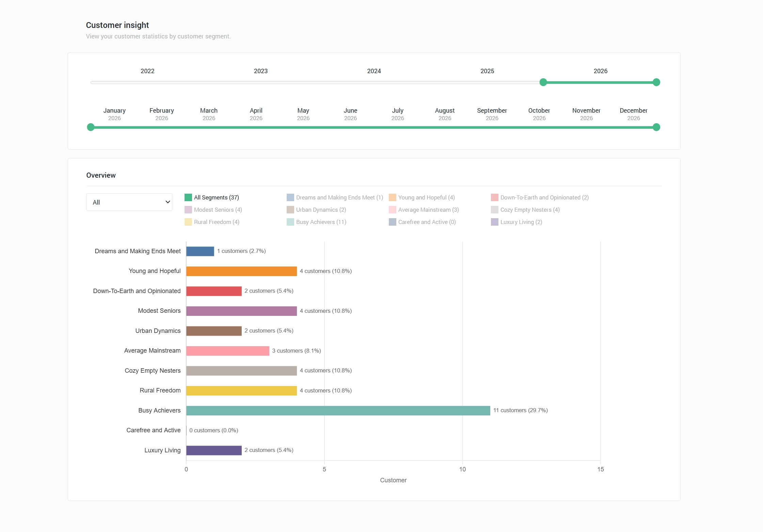Select June 2026 on month timeline

(350, 114)
